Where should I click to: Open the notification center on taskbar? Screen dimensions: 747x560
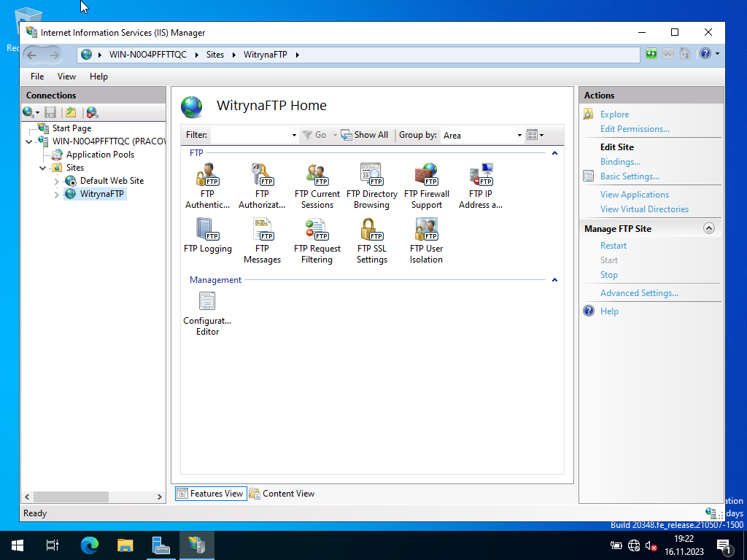(724, 545)
